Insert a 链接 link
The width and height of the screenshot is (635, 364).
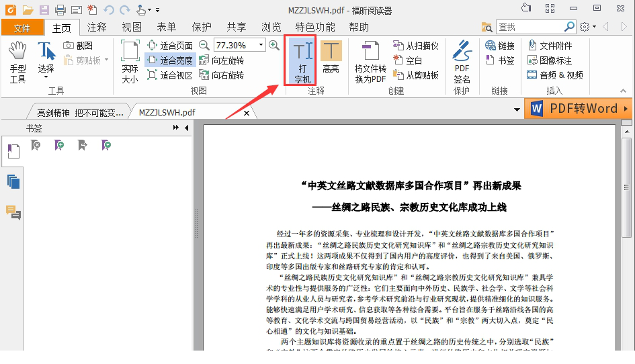point(500,46)
